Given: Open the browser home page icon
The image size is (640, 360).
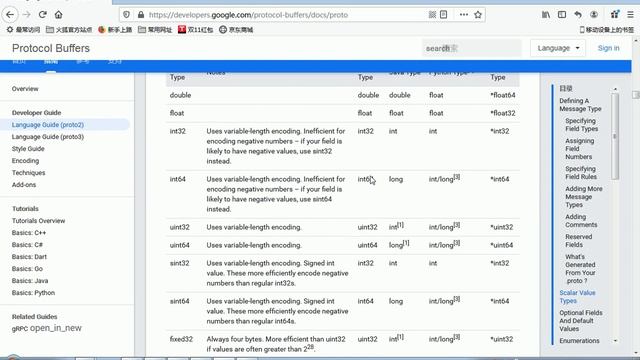Looking at the screenshot, I should pyautogui.click(x=58, y=15).
